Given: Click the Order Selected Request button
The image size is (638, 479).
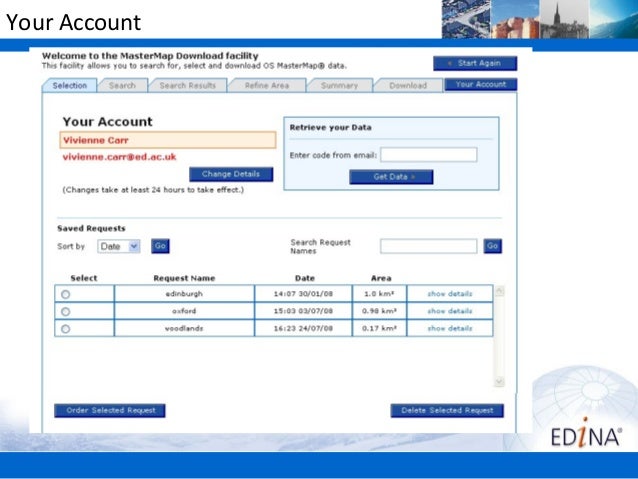Looking at the screenshot, I should point(110,411).
